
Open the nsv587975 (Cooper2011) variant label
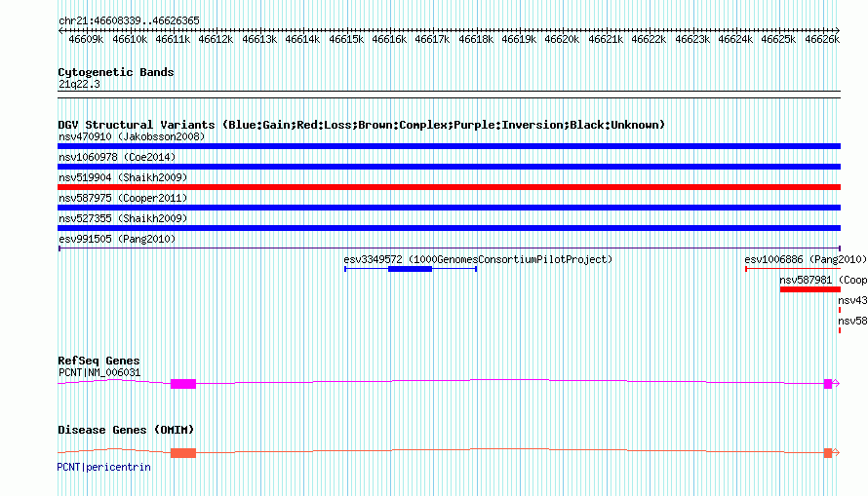click(123, 198)
